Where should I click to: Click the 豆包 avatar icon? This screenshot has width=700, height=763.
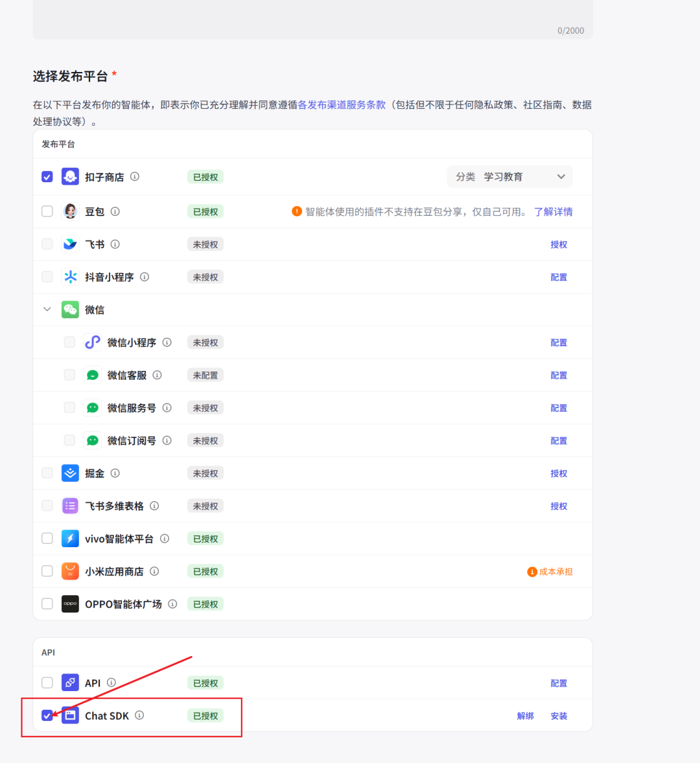point(69,211)
